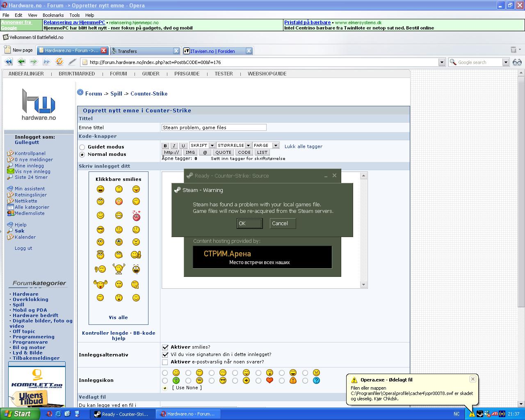Expand the address bar URL dropdown
The image size is (525, 420).
pos(442,62)
